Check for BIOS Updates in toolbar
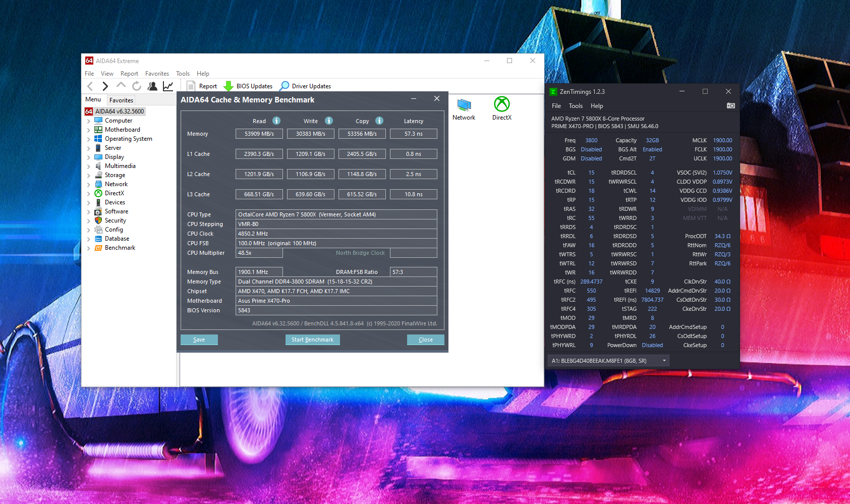 [248, 86]
